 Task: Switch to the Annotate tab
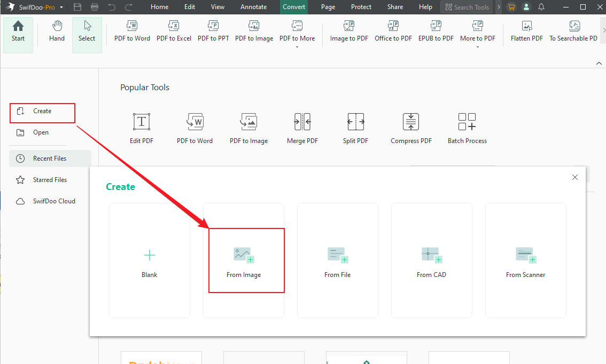click(253, 7)
